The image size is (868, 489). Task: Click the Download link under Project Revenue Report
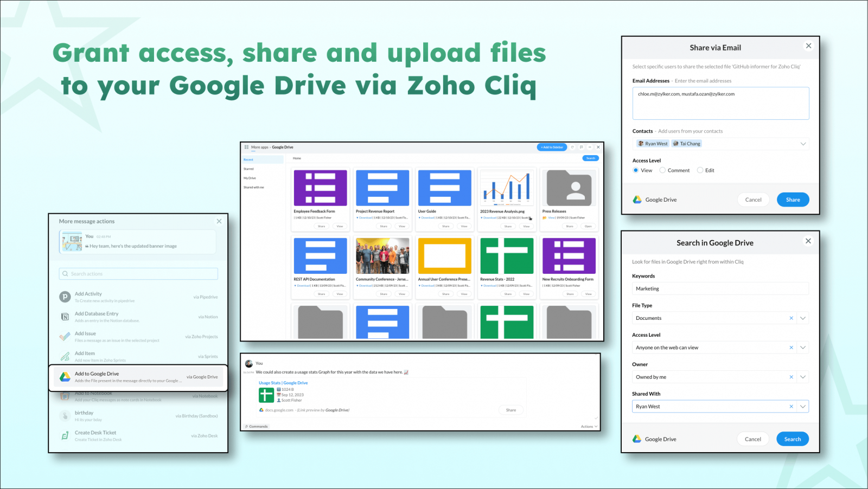(x=365, y=217)
